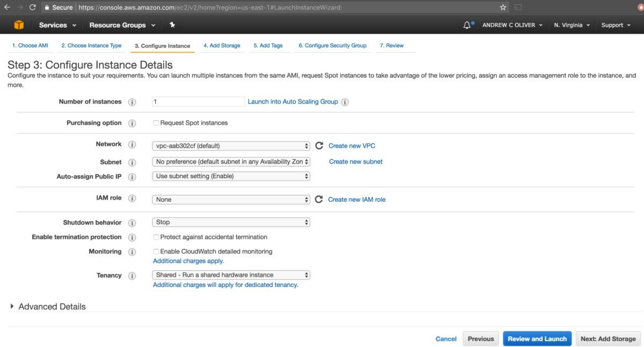This screenshot has height=347, width=644.
Task: Go to step 7 Review
Action: click(392, 46)
